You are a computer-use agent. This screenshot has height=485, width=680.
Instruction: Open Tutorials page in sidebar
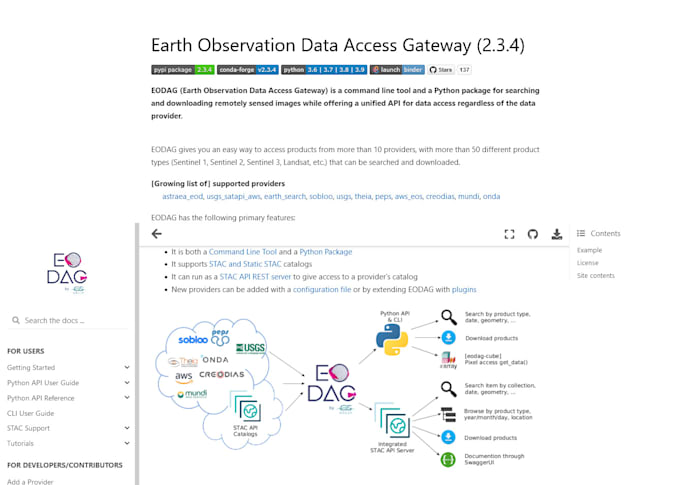pyautogui.click(x=20, y=443)
